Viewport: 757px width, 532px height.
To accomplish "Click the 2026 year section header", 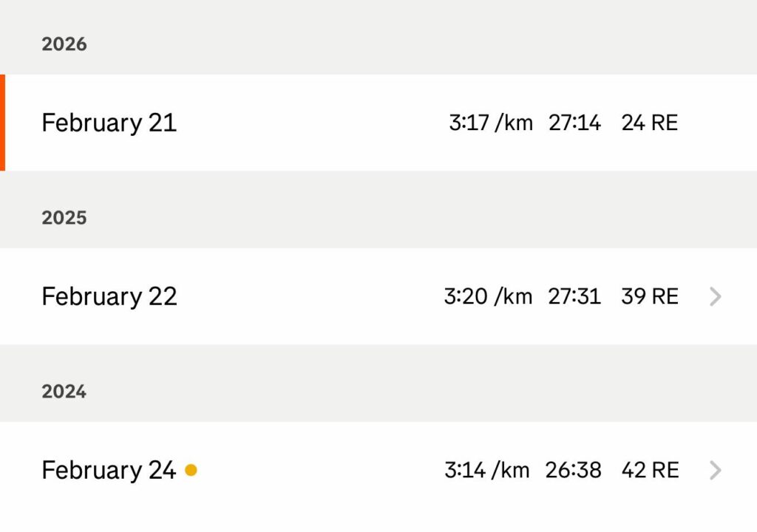I will click(x=64, y=44).
